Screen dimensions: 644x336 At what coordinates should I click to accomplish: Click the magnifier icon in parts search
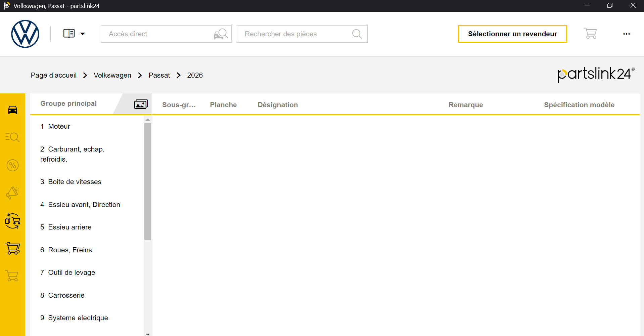click(x=357, y=34)
